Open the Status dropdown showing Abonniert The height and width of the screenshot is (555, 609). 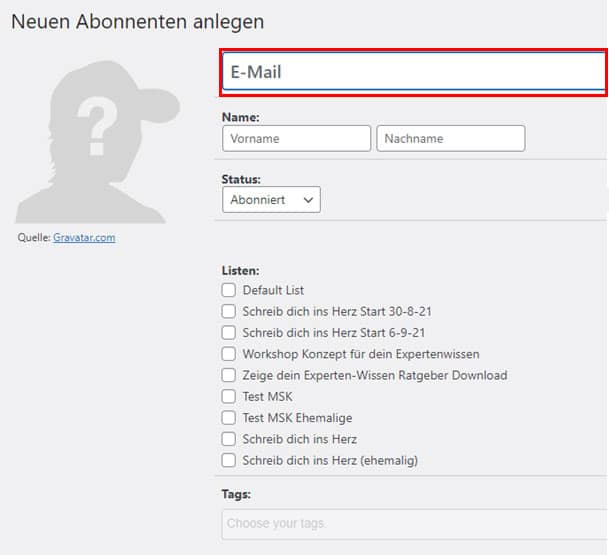tap(271, 200)
